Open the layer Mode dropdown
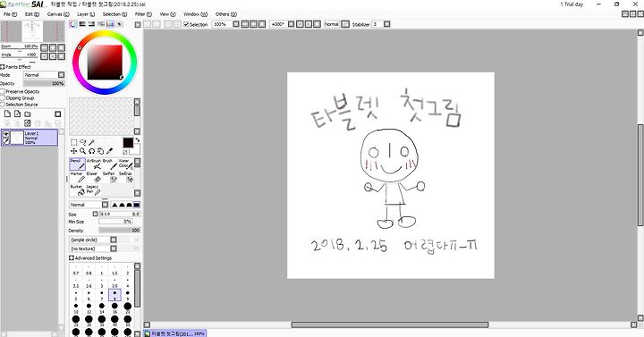This screenshot has height=337, width=644. pyautogui.click(x=44, y=75)
